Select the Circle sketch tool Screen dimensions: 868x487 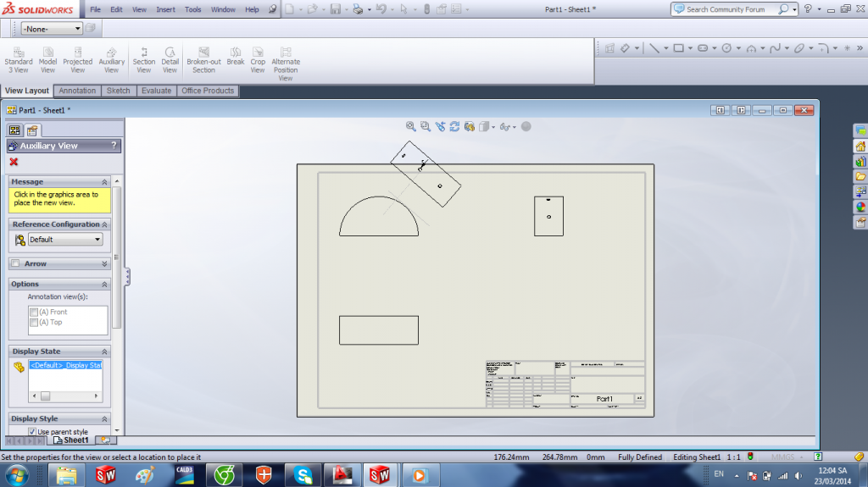click(x=726, y=48)
